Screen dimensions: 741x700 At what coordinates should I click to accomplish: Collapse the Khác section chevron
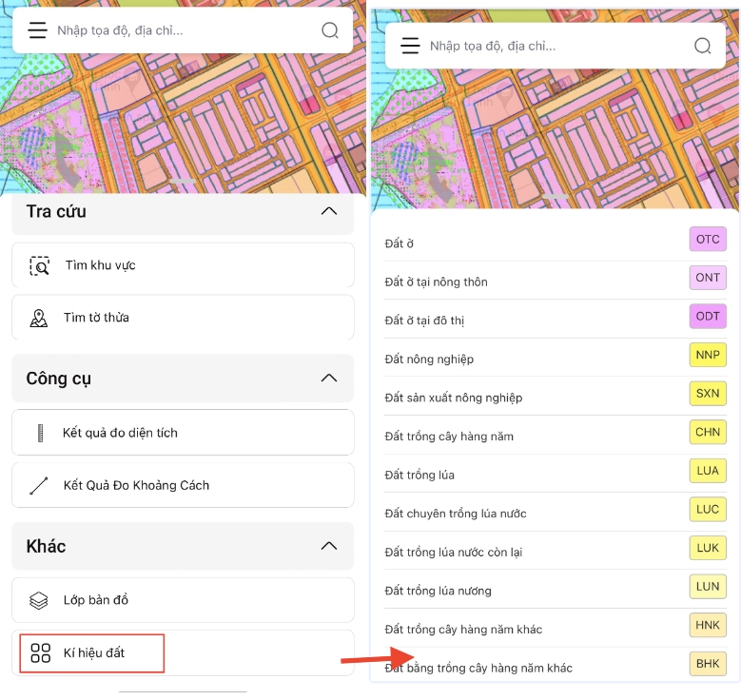point(329,546)
